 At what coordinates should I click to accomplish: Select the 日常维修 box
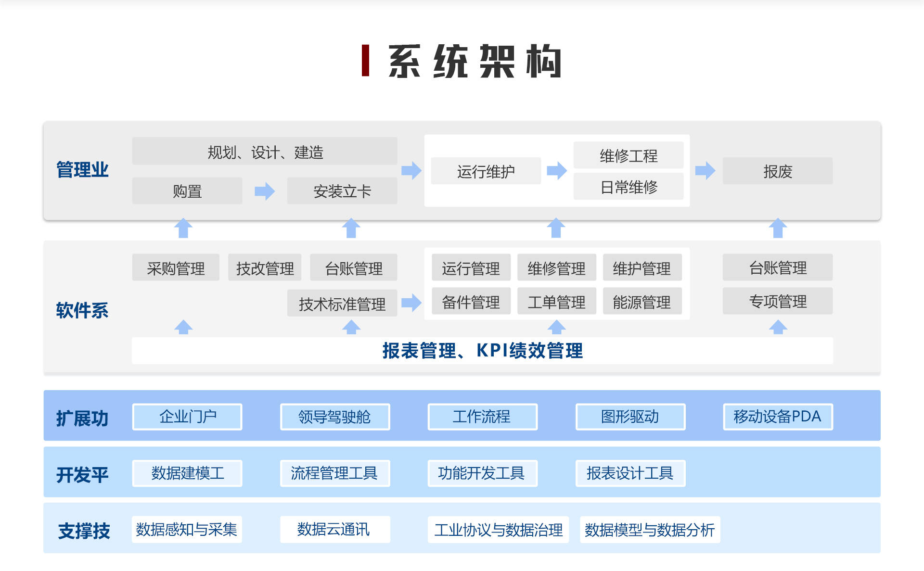pyautogui.click(x=629, y=186)
